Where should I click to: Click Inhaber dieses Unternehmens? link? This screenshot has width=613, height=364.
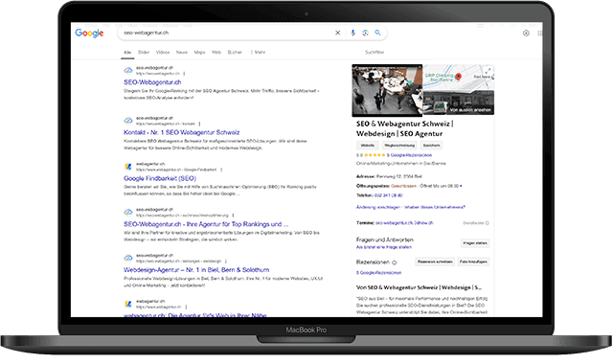435,207
